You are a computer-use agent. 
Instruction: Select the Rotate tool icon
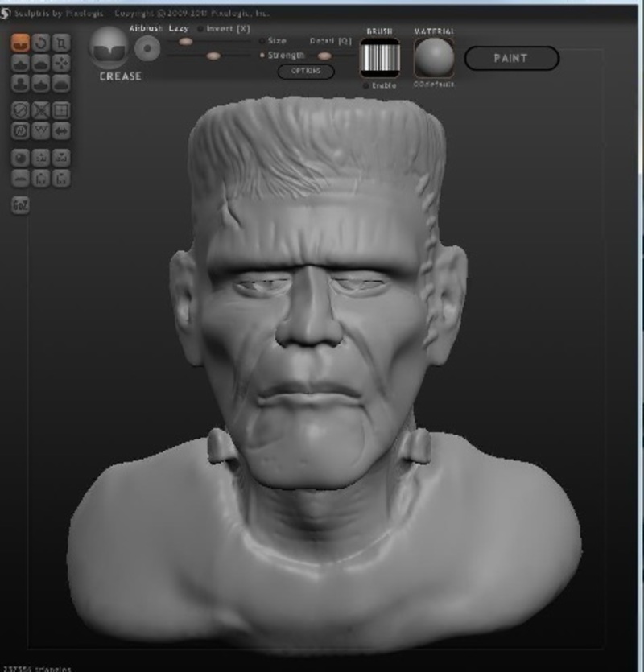41,43
